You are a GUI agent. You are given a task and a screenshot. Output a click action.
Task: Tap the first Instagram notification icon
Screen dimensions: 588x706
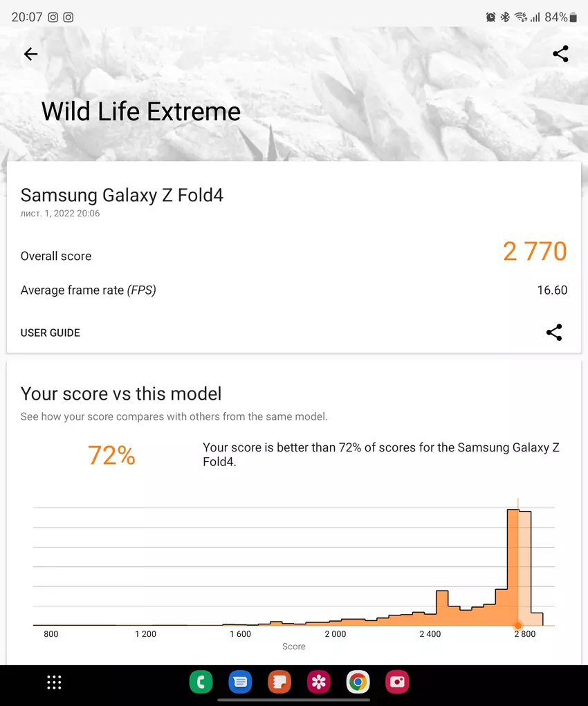pyautogui.click(x=53, y=17)
